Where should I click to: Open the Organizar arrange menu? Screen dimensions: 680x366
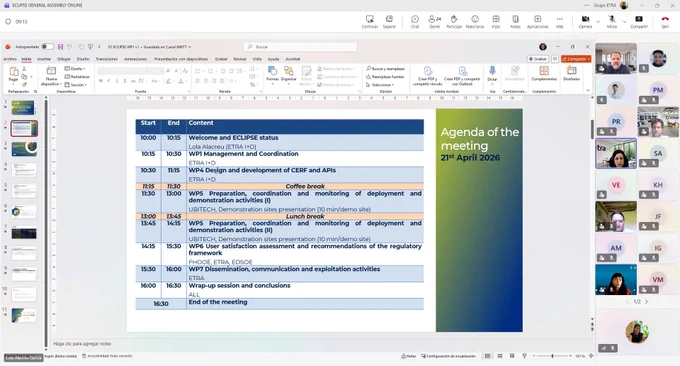[288, 74]
